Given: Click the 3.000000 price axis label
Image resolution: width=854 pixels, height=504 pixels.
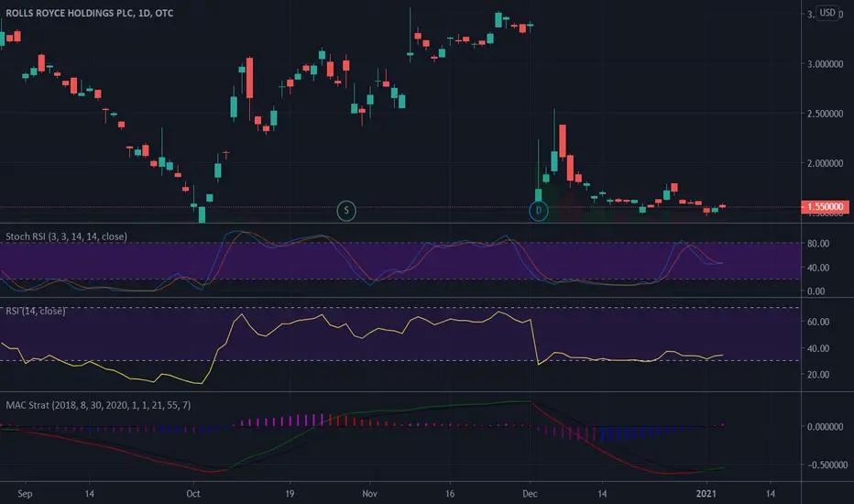Looking at the screenshot, I should tap(825, 64).
